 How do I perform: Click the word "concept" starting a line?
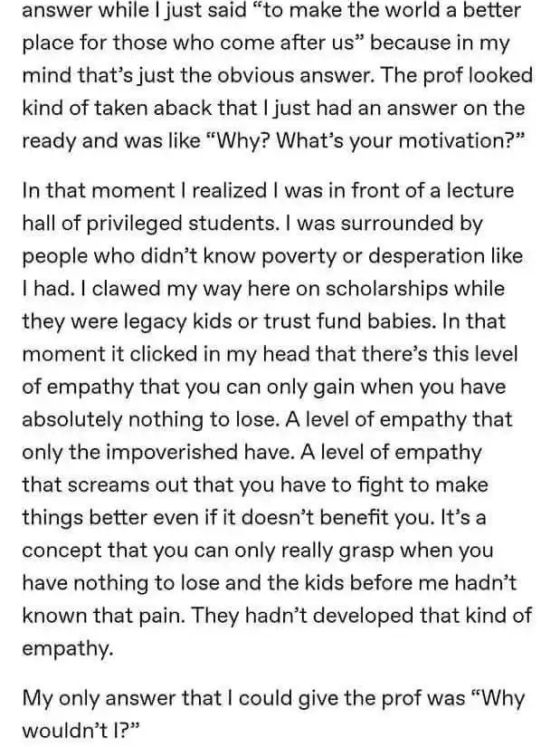(x=61, y=551)
